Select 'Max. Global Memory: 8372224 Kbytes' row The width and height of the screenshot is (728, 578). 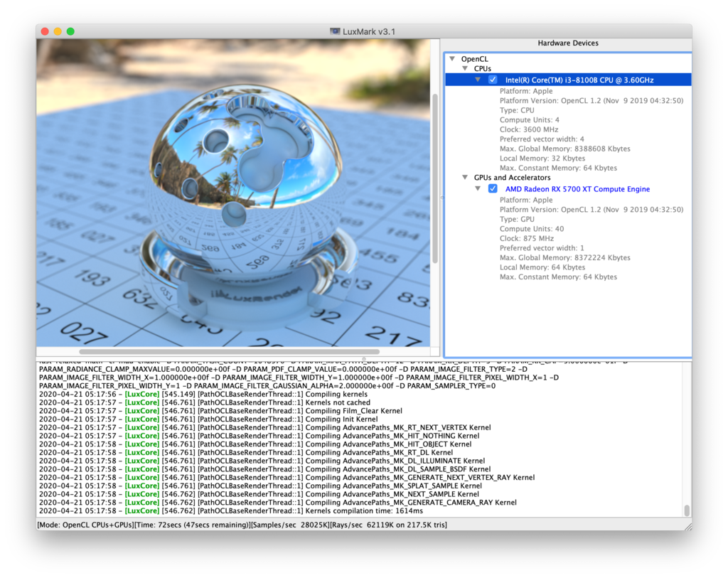pos(565,257)
